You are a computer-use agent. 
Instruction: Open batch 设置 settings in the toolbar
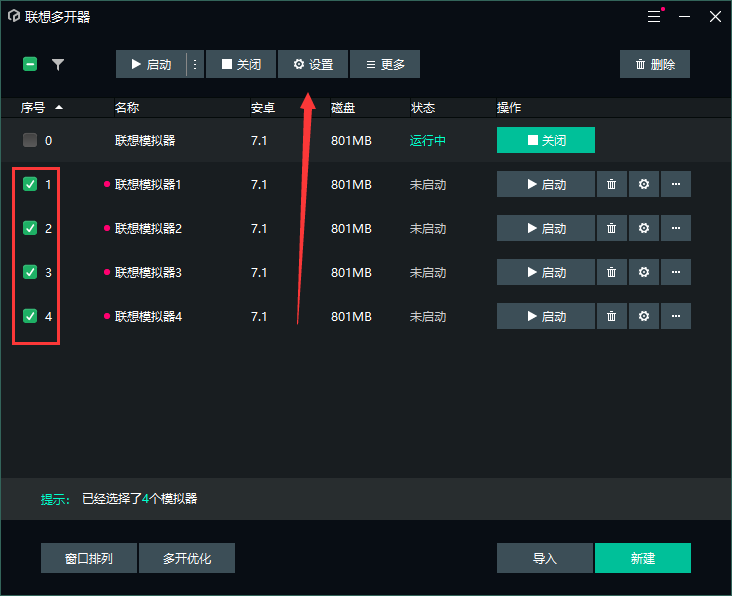tap(313, 64)
